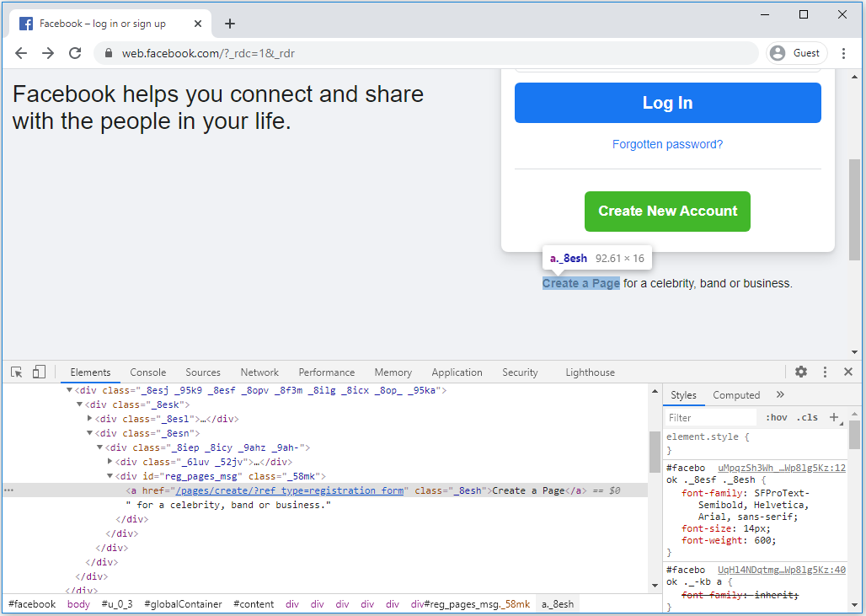This screenshot has height=616, width=866.
Task: Reload the Facebook page
Action: [75, 53]
